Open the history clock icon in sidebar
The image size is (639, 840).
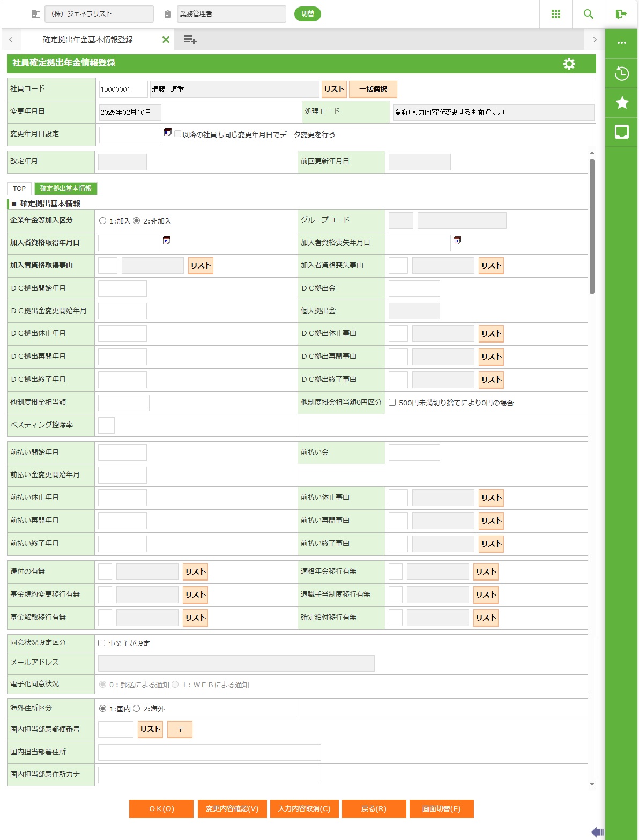(622, 73)
